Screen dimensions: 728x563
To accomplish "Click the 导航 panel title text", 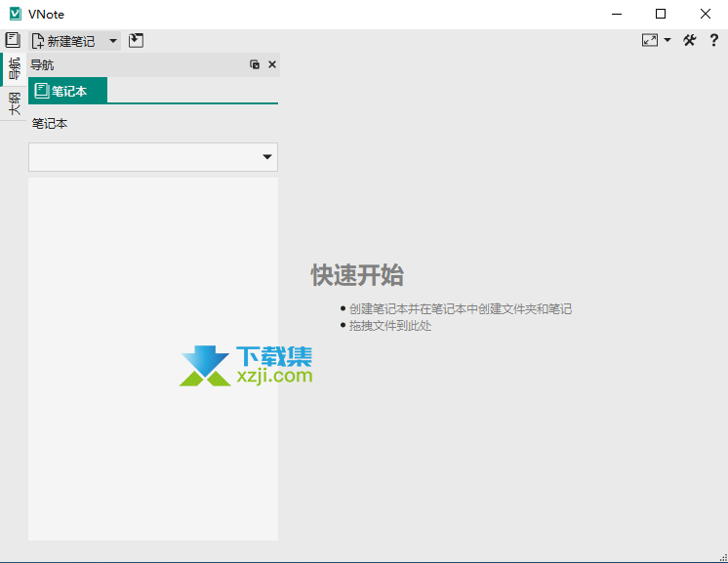I will [x=42, y=65].
